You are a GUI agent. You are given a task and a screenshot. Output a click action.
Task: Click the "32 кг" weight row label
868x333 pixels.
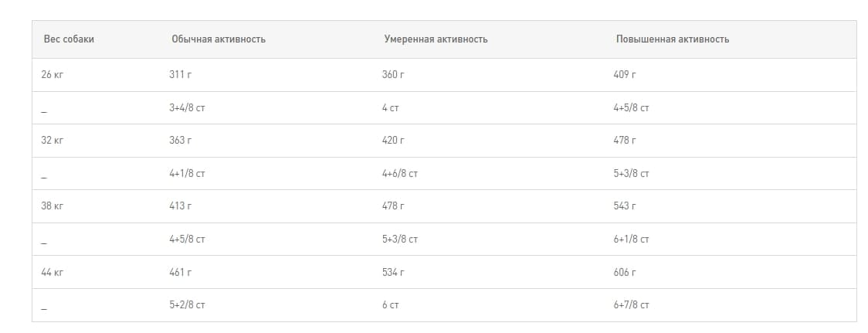tap(52, 141)
